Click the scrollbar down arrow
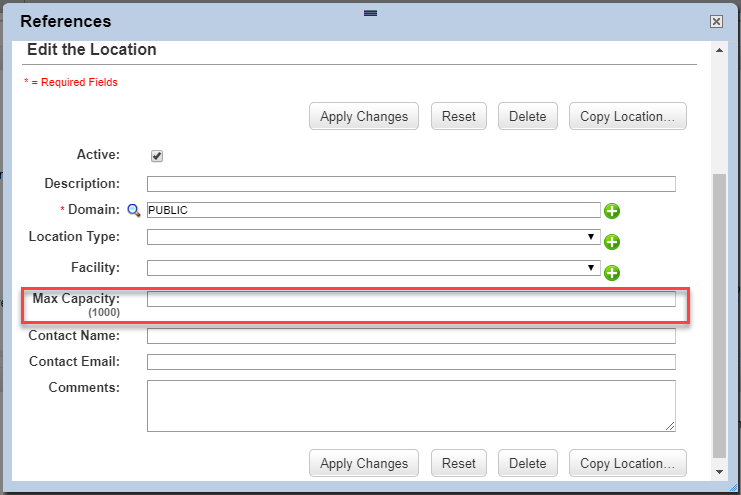Viewport: 741px width, 495px height. pos(719,471)
